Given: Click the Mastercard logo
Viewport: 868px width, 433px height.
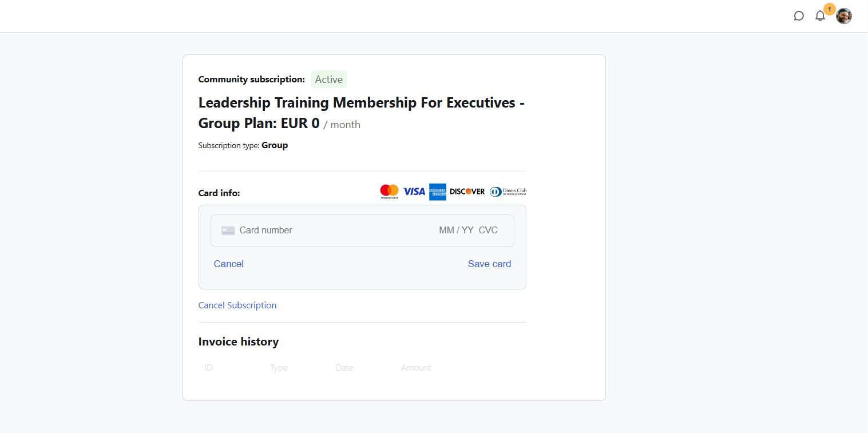Looking at the screenshot, I should tap(389, 192).
